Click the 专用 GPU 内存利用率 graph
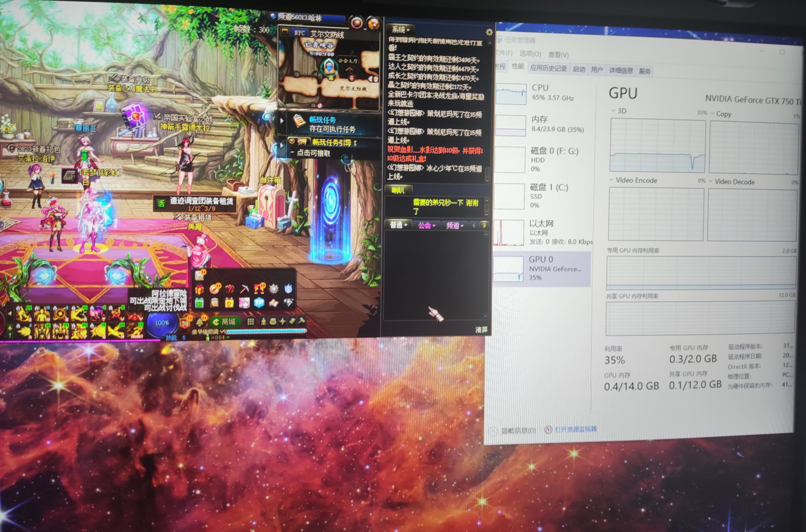Screen dimensions: 806x532 (x=701, y=272)
